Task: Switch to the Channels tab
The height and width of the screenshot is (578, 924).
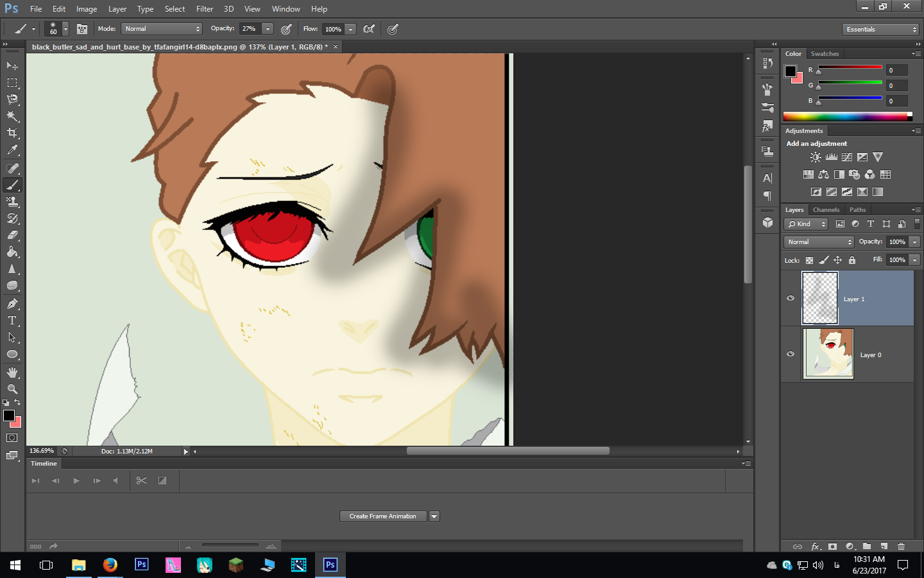Action: pos(826,210)
